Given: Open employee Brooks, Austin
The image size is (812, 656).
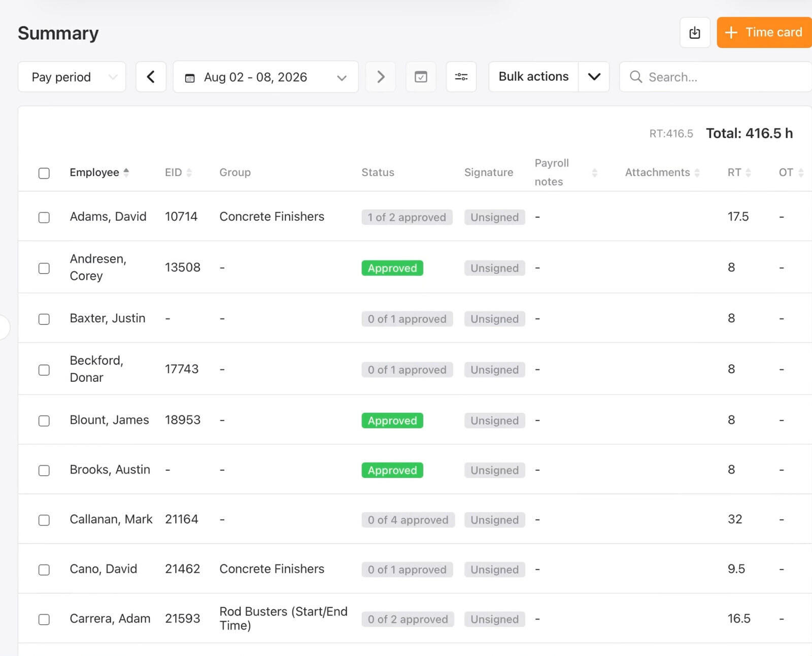Looking at the screenshot, I should [x=110, y=469].
